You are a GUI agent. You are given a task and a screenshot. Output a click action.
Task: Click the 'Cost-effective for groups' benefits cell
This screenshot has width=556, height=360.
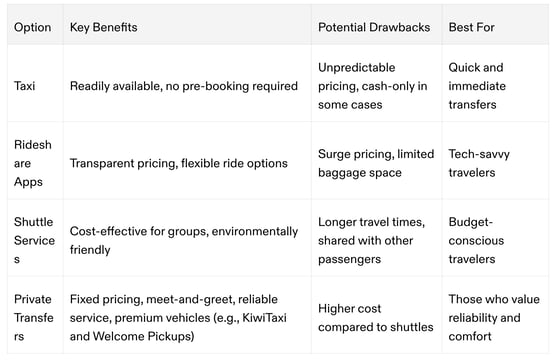click(187, 240)
